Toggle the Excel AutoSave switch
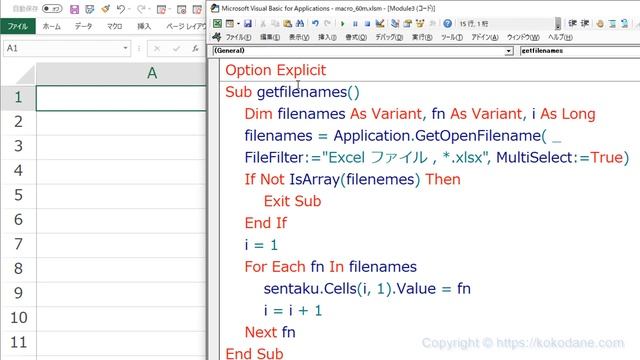The image size is (640, 360). (x=52, y=9)
